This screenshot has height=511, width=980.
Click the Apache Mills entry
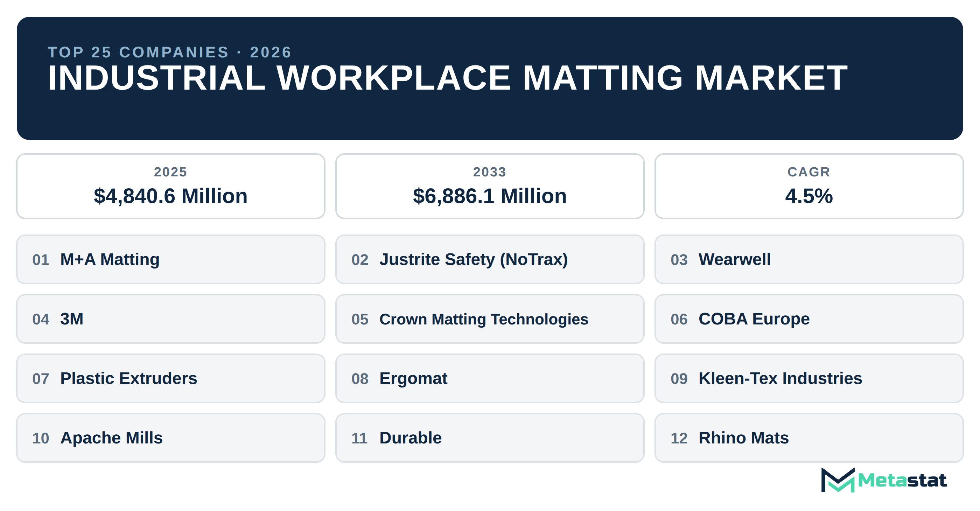[171, 438]
